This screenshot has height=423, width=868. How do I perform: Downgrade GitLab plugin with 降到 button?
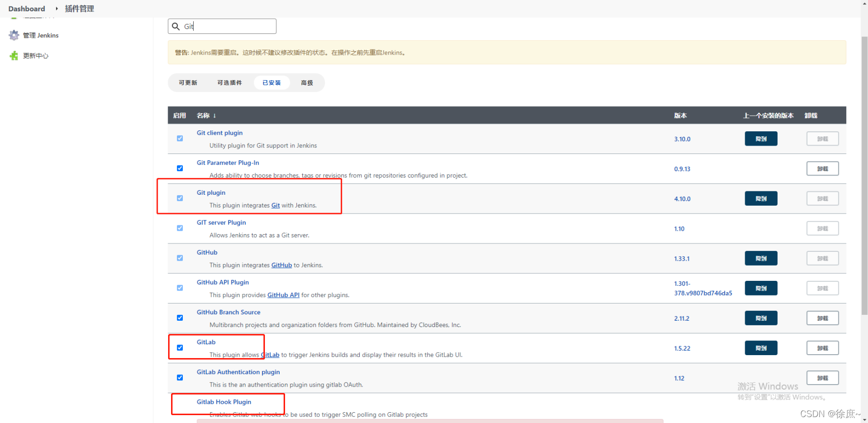pos(761,348)
